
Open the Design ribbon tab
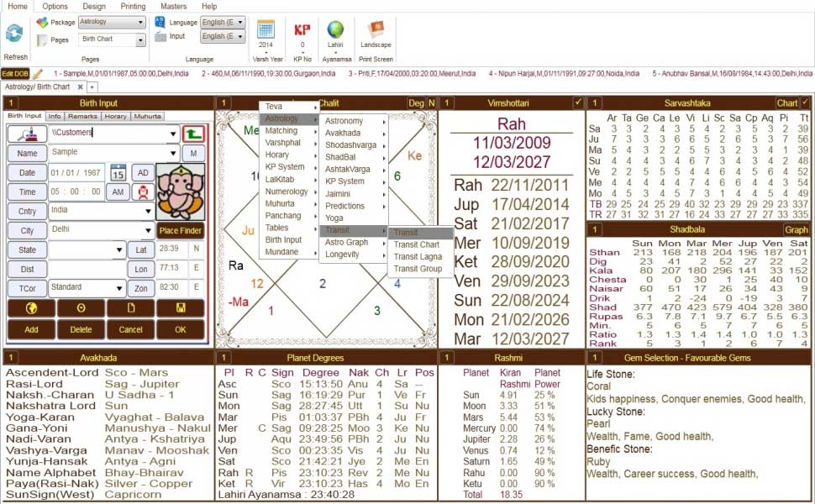94,6
